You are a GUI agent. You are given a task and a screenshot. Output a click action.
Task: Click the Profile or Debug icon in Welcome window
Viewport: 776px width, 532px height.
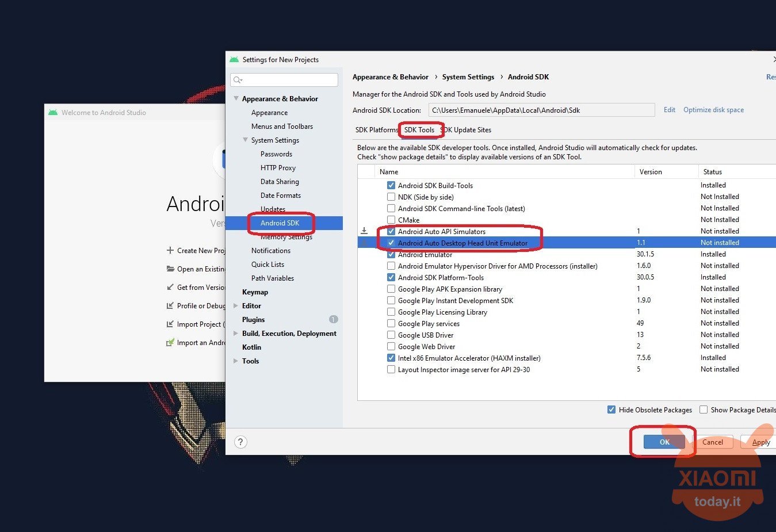click(170, 305)
